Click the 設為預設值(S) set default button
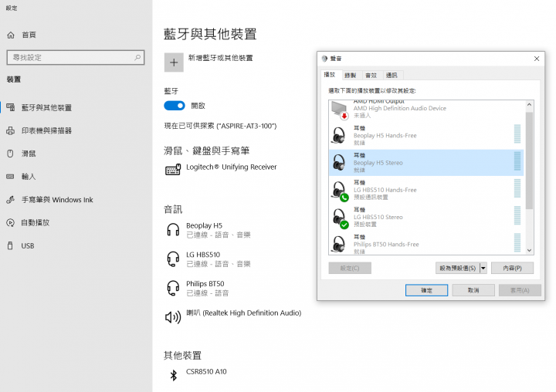The height and width of the screenshot is (392, 556). 457,268
